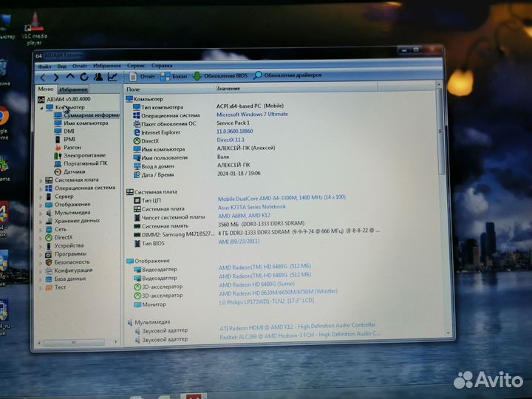This screenshot has width=532, height=399.
Task: Click the Тест tree icon
Action: coord(49,287)
